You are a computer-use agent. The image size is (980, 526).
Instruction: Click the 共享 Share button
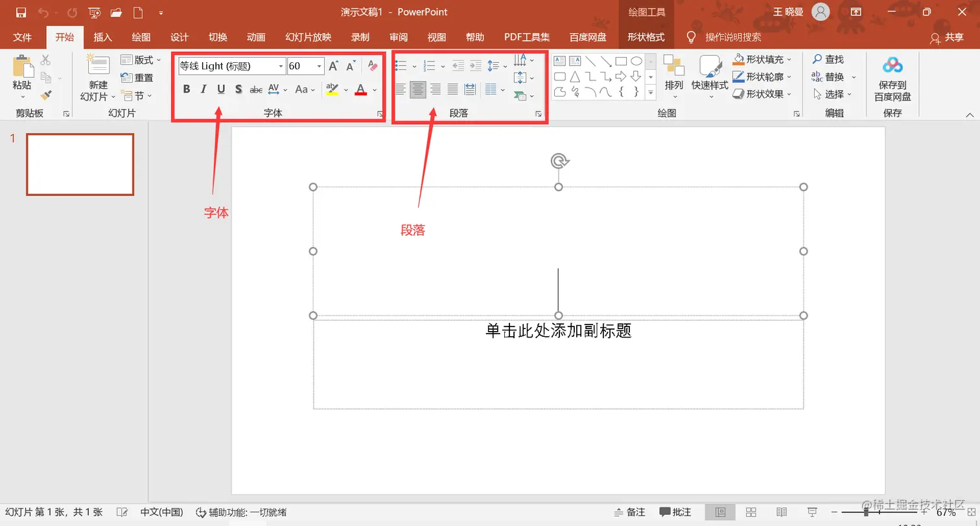[947, 38]
